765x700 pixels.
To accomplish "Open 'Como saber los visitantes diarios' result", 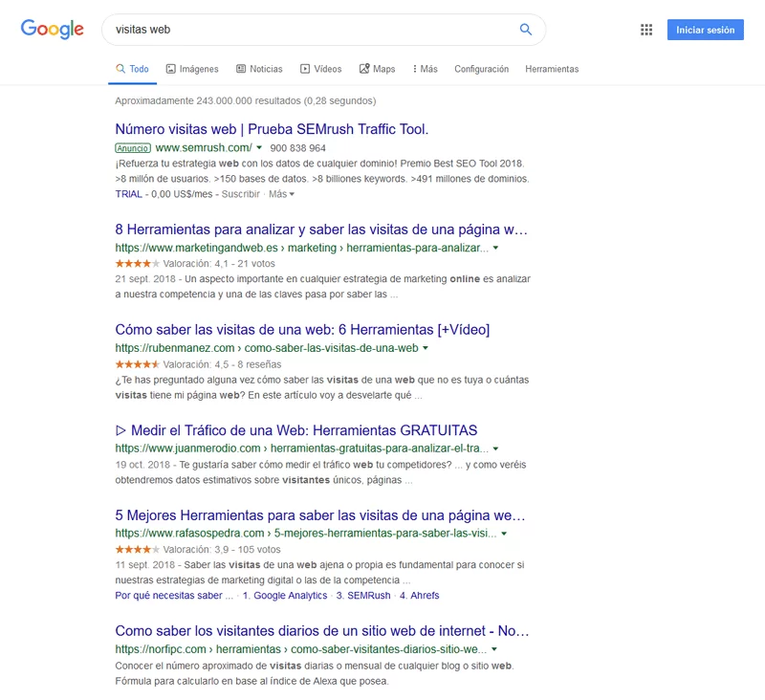I will [x=322, y=631].
